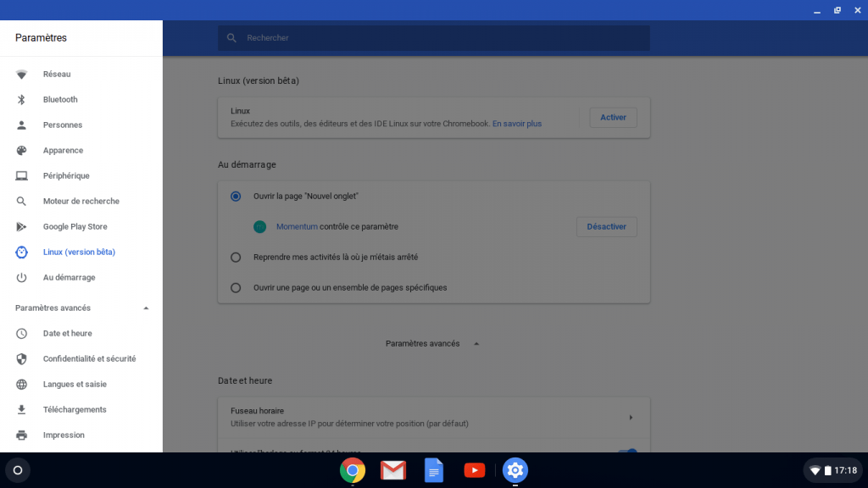Go to Périphérique settings section
868x488 pixels.
pos(66,176)
